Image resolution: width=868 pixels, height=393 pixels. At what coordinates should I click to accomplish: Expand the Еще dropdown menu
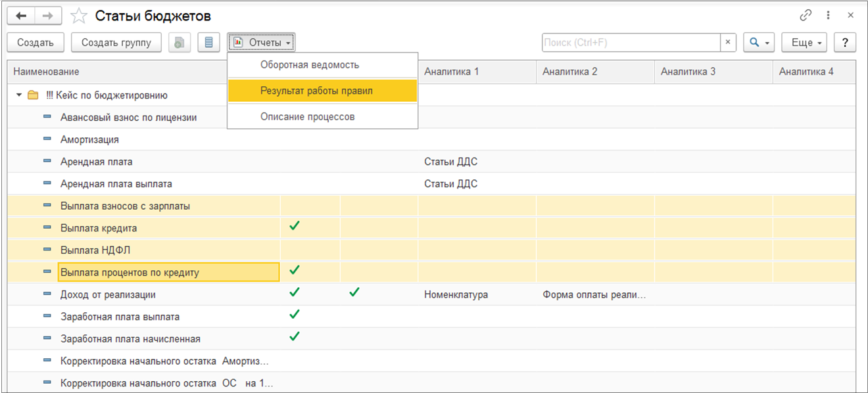[808, 43]
